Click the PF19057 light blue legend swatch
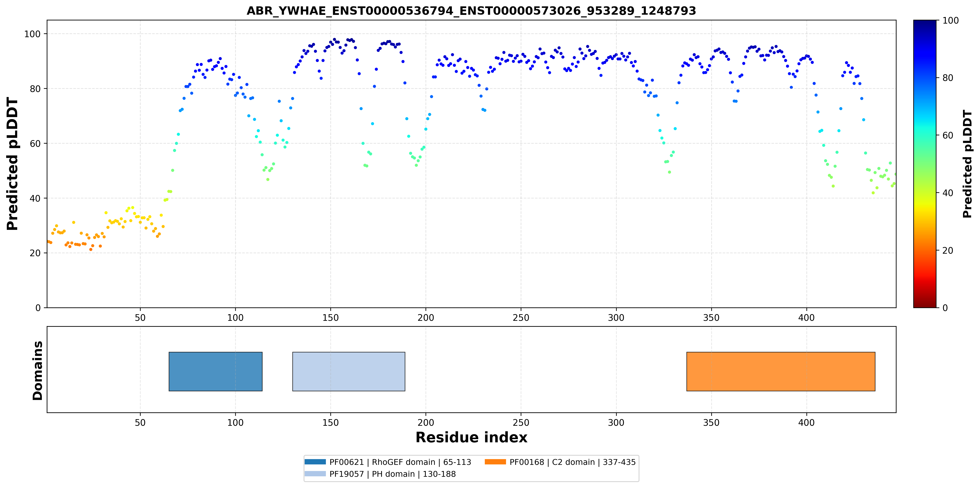The width and height of the screenshot is (980, 488). 315,474
